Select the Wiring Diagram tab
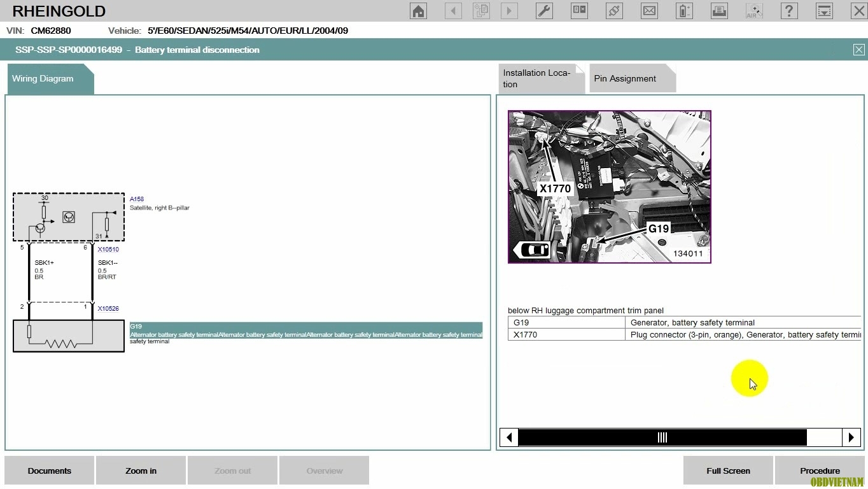The image size is (868, 489). click(x=50, y=79)
